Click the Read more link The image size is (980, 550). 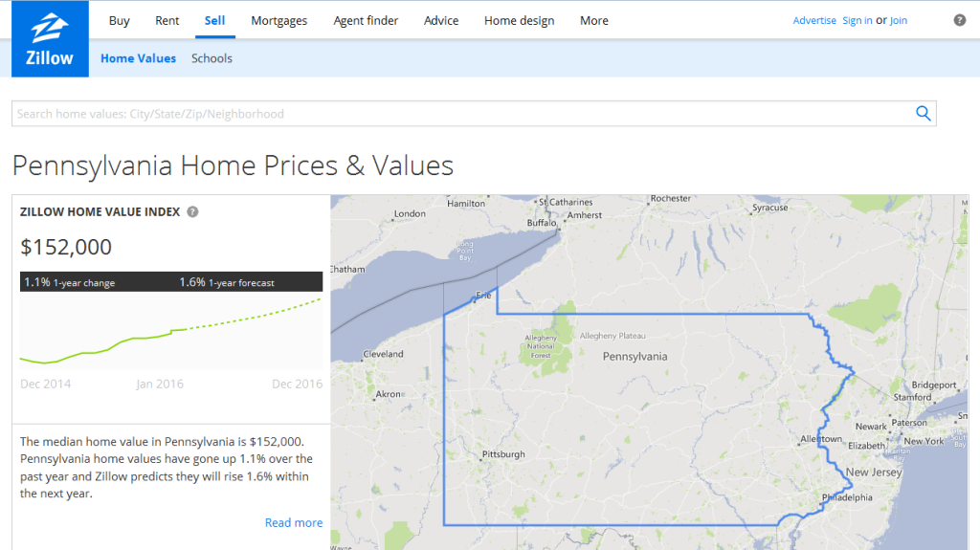point(294,522)
